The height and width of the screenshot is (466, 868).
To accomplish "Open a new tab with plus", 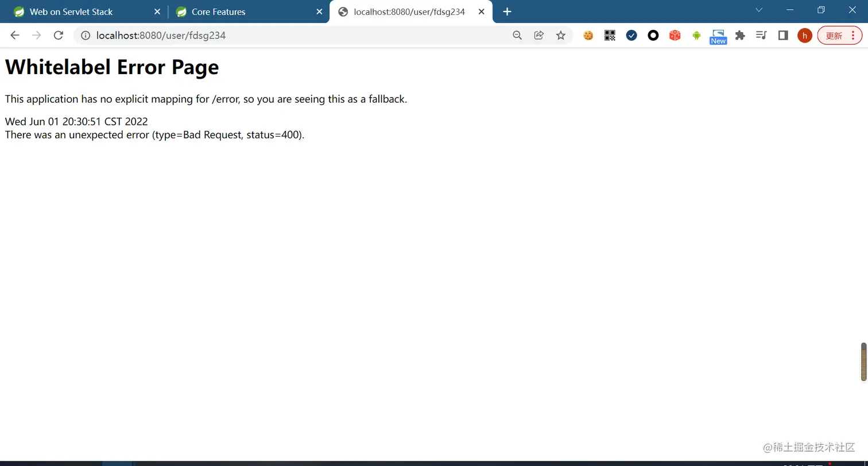I will pos(507,11).
